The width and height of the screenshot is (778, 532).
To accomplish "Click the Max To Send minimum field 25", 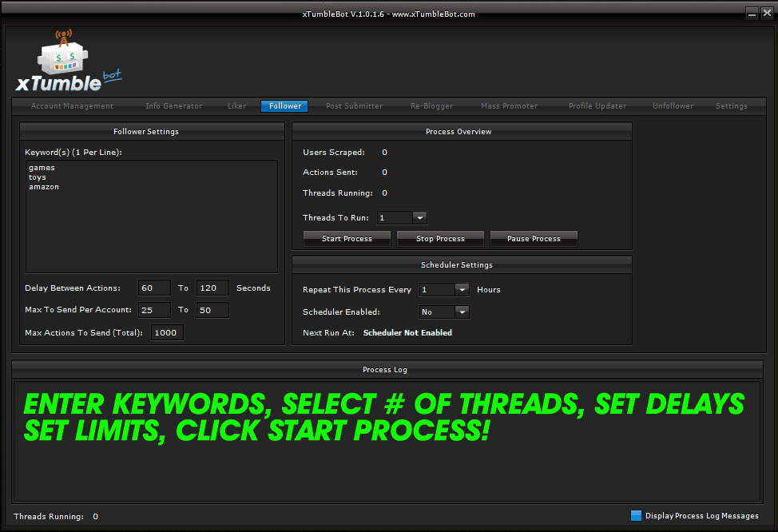I will click(154, 310).
